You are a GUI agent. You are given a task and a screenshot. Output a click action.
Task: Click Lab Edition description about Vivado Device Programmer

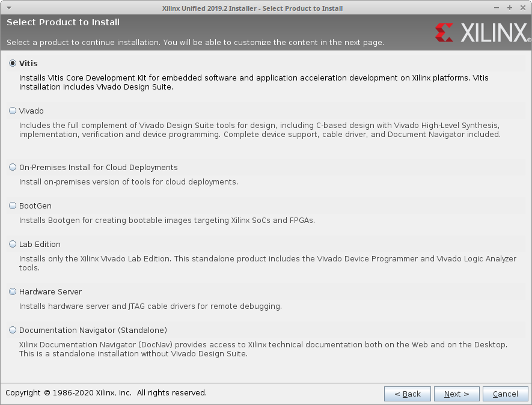point(268,263)
